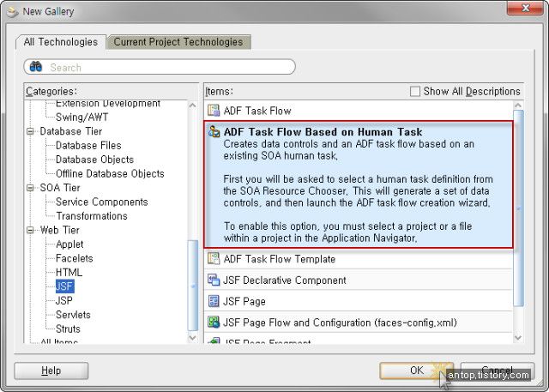Select Database Objects category
This screenshot has width=549, height=392.
(95, 160)
